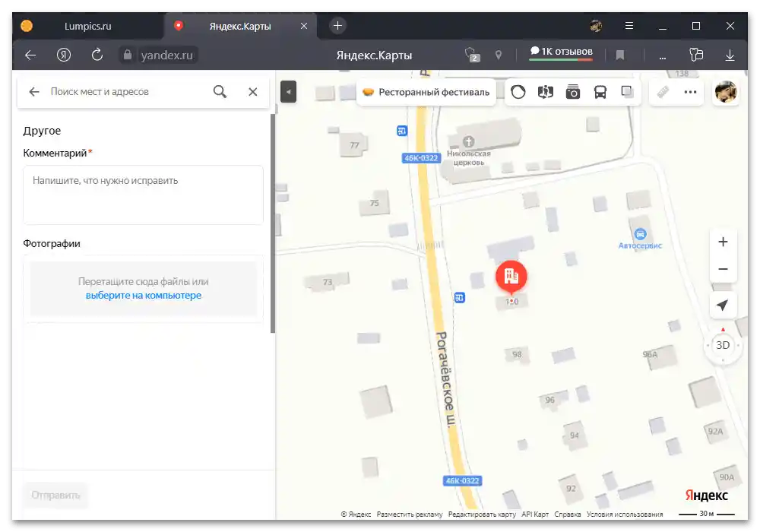760x532 pixels.
Task: Reload the page with the refresh icon
Action: 97,55
